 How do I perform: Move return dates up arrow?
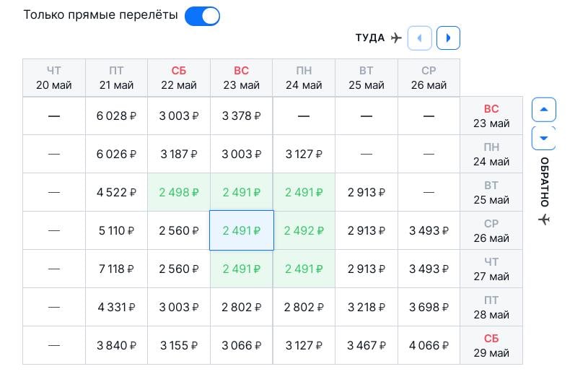pos(544,110)
